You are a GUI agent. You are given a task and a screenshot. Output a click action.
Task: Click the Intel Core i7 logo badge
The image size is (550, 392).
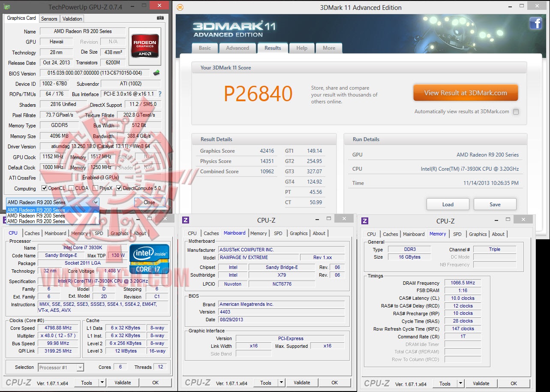(149, 259)
